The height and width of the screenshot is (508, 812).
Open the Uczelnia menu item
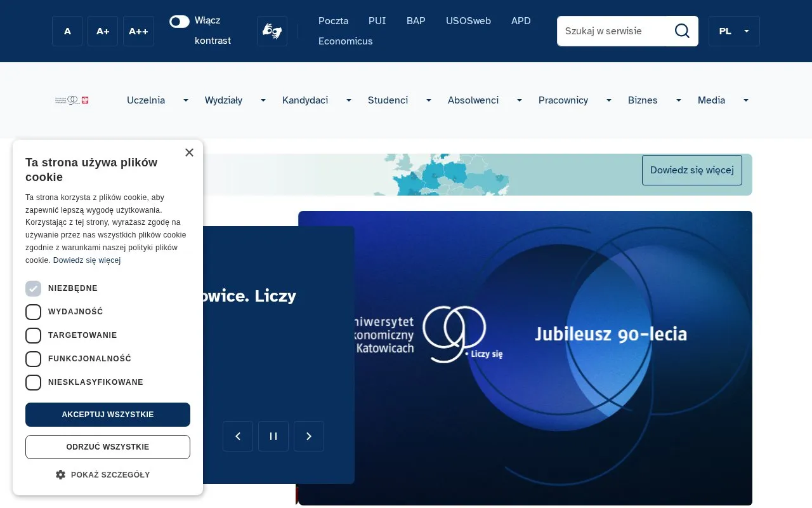click(146, 100)
